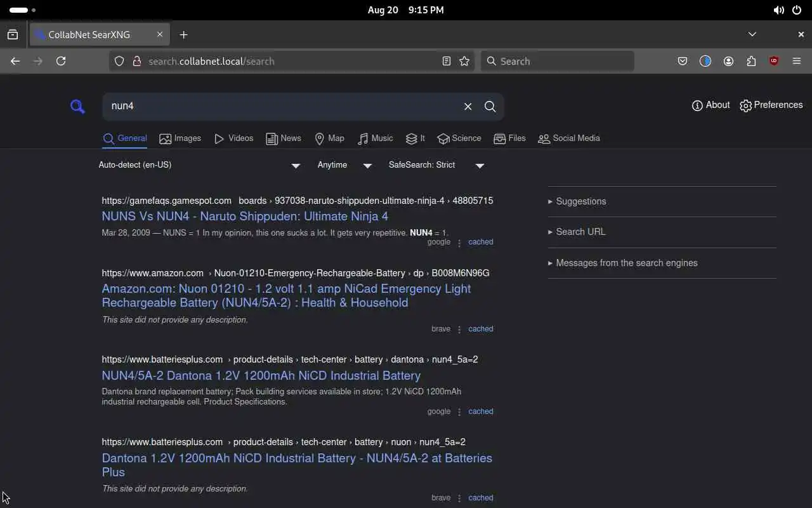812x508 pixels.
Task: Click the site information lock icon
Action: click(x=136, y=61)
